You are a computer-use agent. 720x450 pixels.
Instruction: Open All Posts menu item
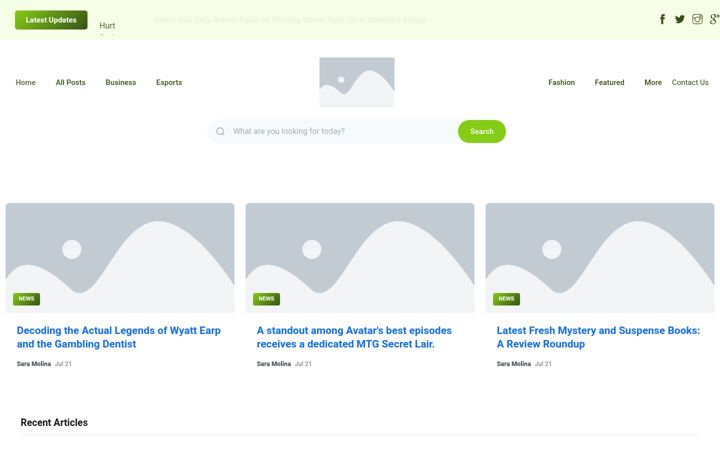click(71, 83)
